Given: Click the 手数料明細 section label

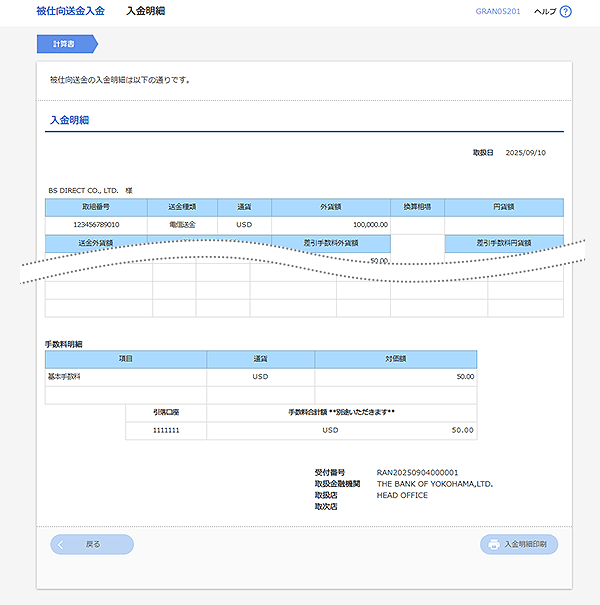Looking at the screenshot, I should (x=64, y=344).
